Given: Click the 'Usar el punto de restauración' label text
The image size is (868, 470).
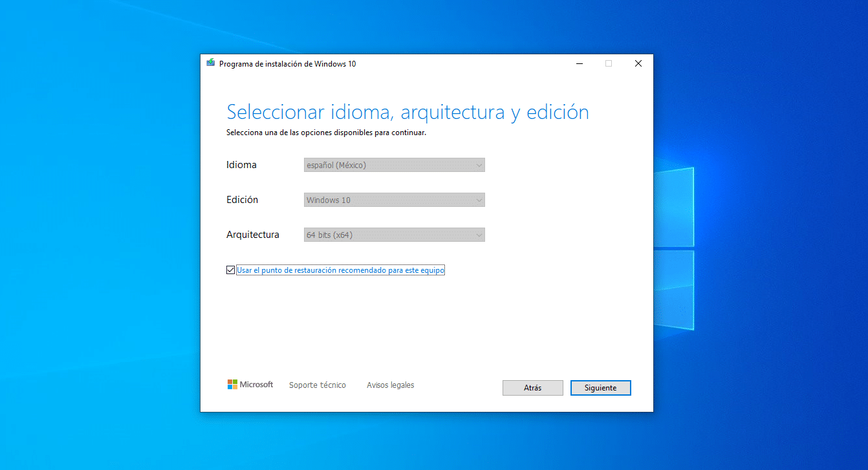Looking at the screenshot, I should pos(340,270).
